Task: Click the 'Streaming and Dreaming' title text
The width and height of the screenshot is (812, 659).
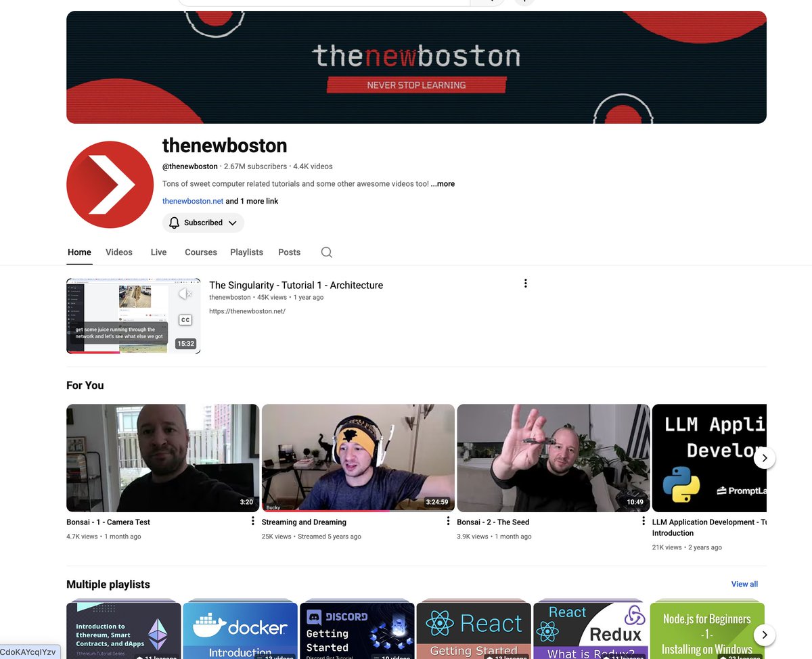Action: coord(304,522)
